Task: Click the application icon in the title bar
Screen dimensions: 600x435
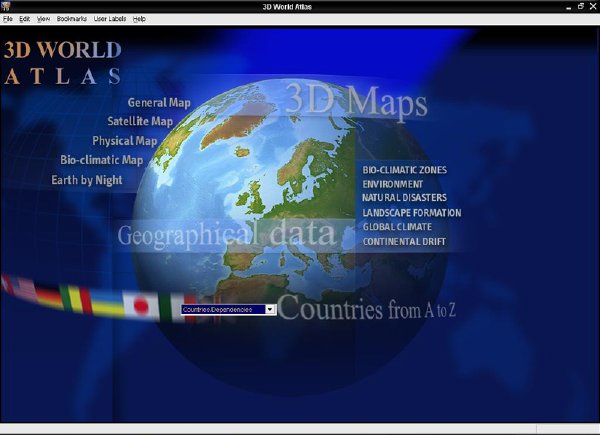Action: coord(5,6)
